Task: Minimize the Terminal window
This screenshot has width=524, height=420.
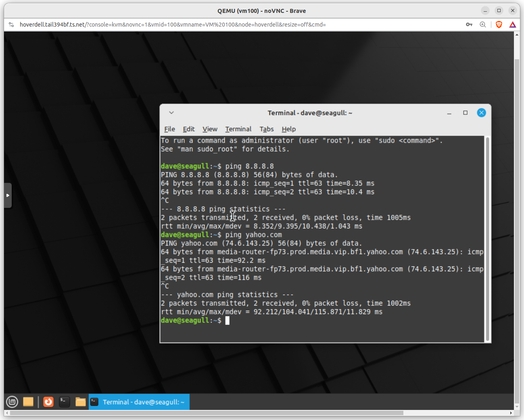Action: [449, 113]
